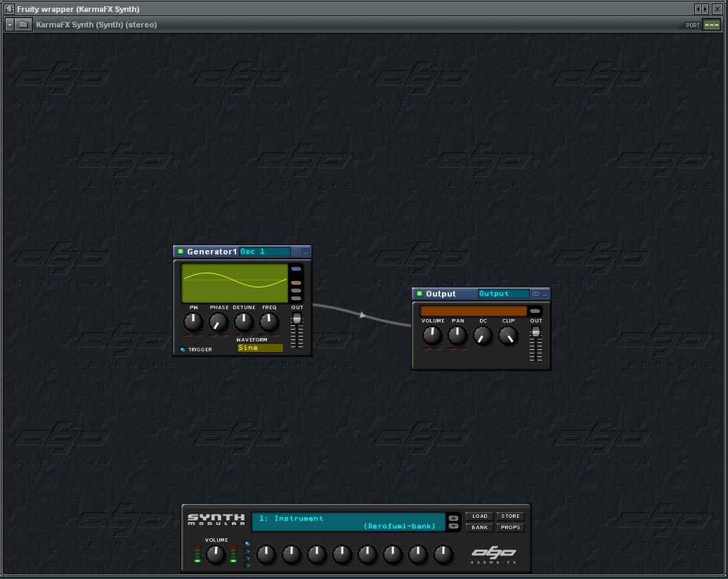Click the orange level display on Output
Image resolution: width=728 pixels, height=579 pixels.
(473, 311)
